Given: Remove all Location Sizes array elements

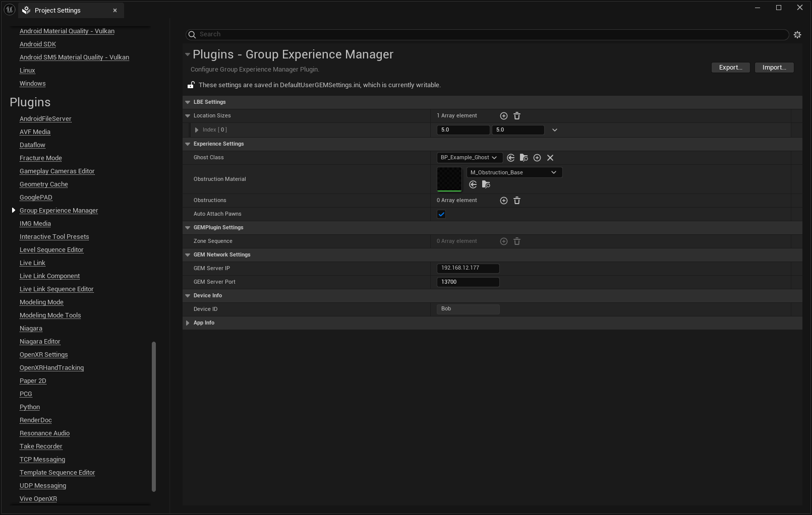Looking at the screenshot, I should 517,116.
